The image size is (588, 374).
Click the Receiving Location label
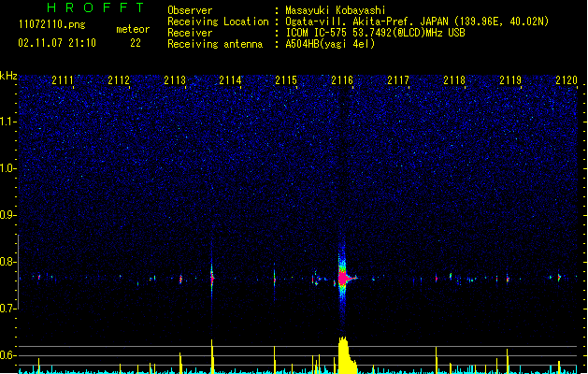click(218, 22)
